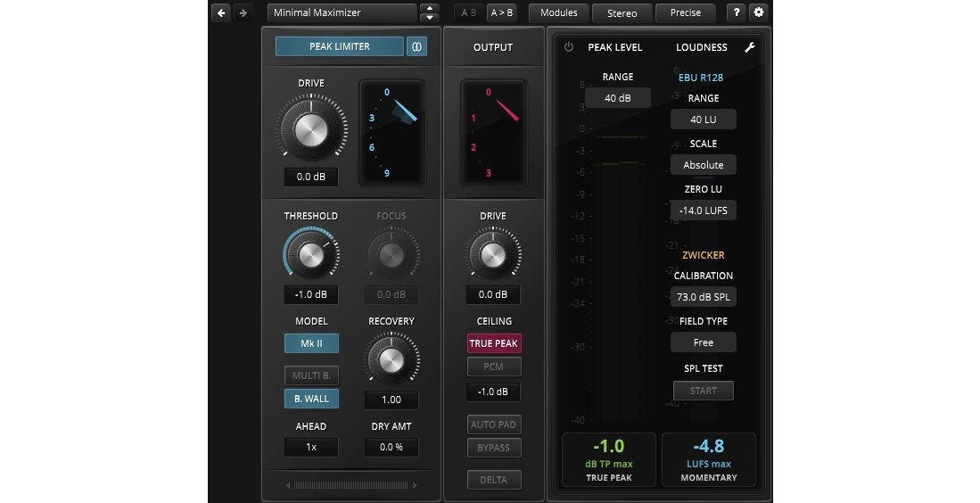Open the peak level 40 dB range dropdown
This screenshot has width=980, height=503.
[617, 98]
